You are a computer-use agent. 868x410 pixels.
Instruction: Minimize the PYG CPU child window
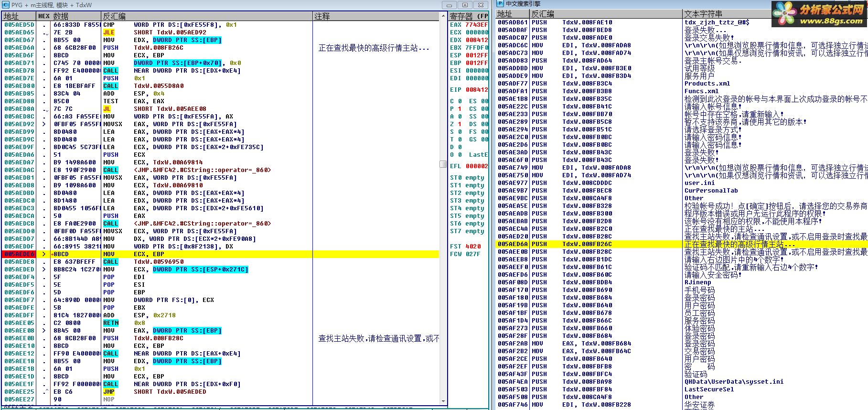click(450, 5)
